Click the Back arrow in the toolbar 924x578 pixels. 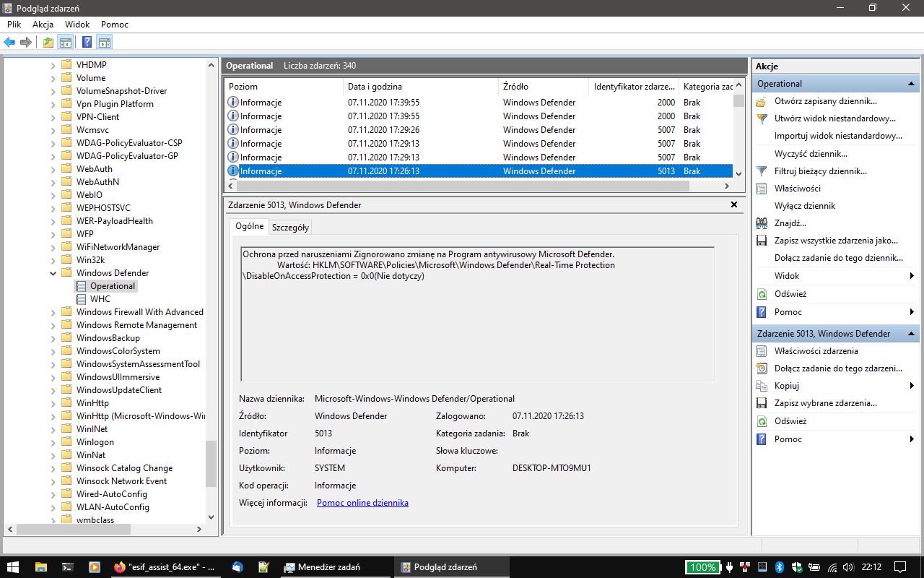coord(9,42)
